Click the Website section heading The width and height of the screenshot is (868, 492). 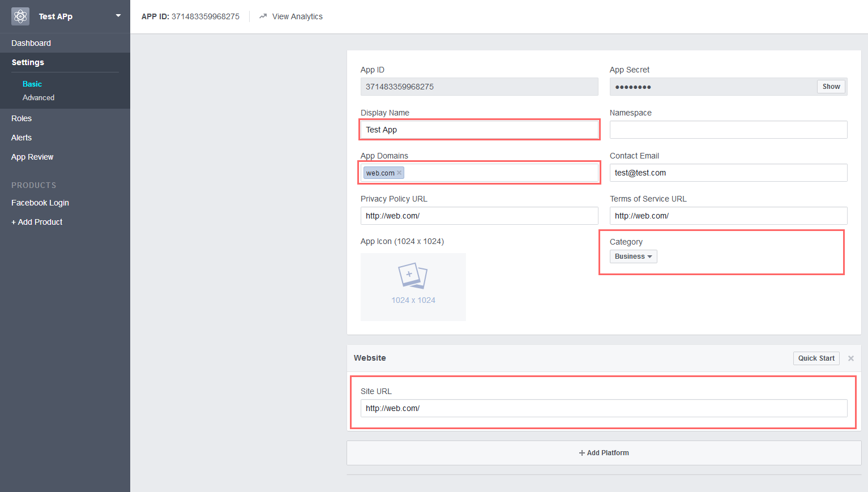pos(370,358)
